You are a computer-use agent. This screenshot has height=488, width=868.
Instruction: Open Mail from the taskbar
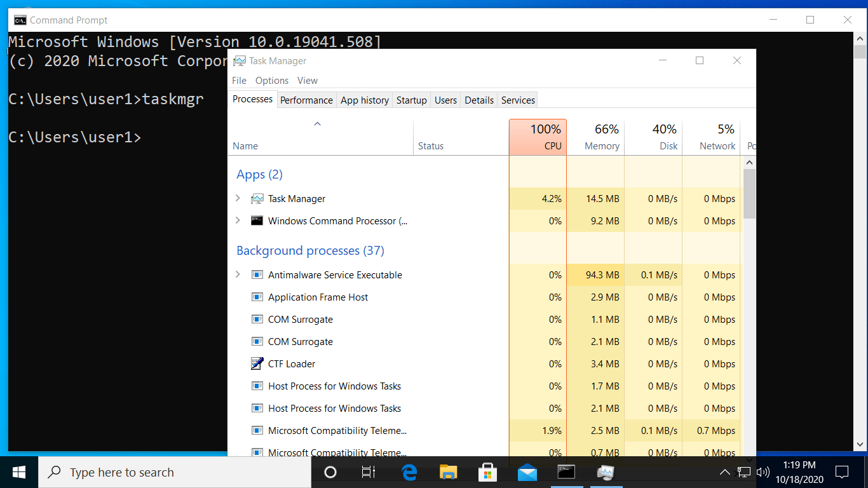(x=527, y=472)
